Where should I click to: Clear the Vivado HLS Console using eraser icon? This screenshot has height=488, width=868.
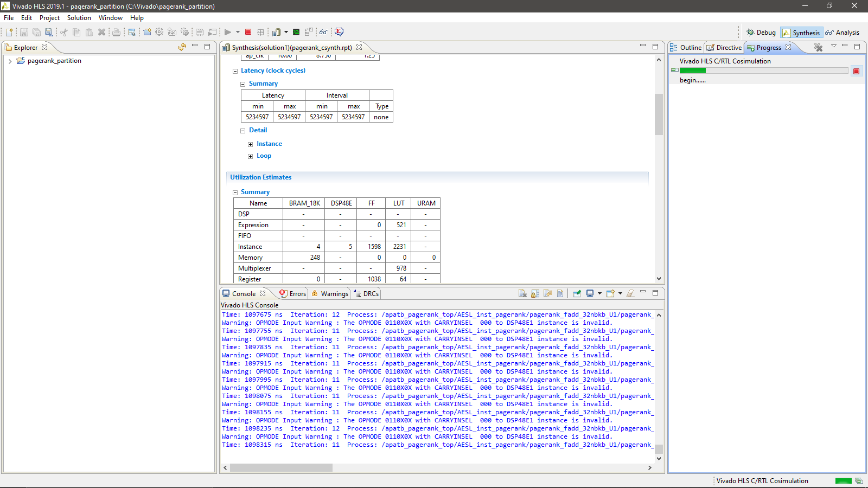pos(630,293)
